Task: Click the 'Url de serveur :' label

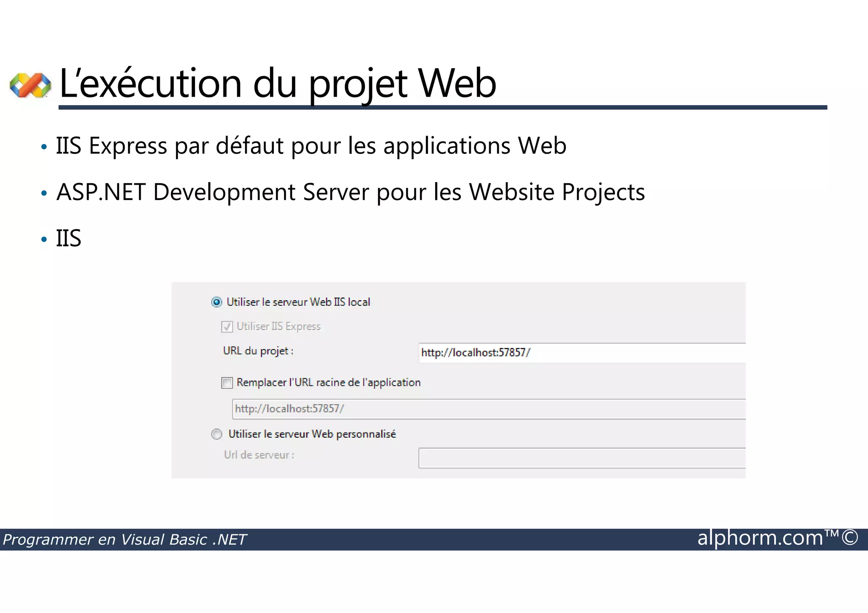Action: [x=259, y=455]
